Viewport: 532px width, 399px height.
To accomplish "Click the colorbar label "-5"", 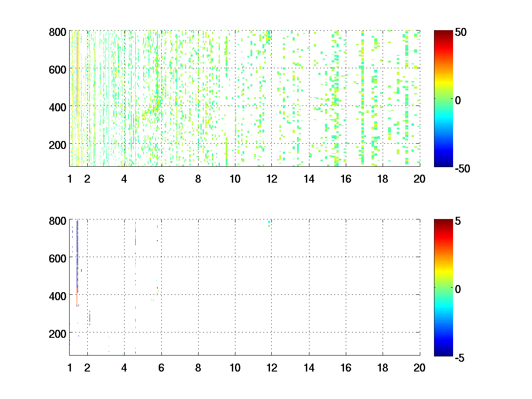I will [x=460, y=357].
